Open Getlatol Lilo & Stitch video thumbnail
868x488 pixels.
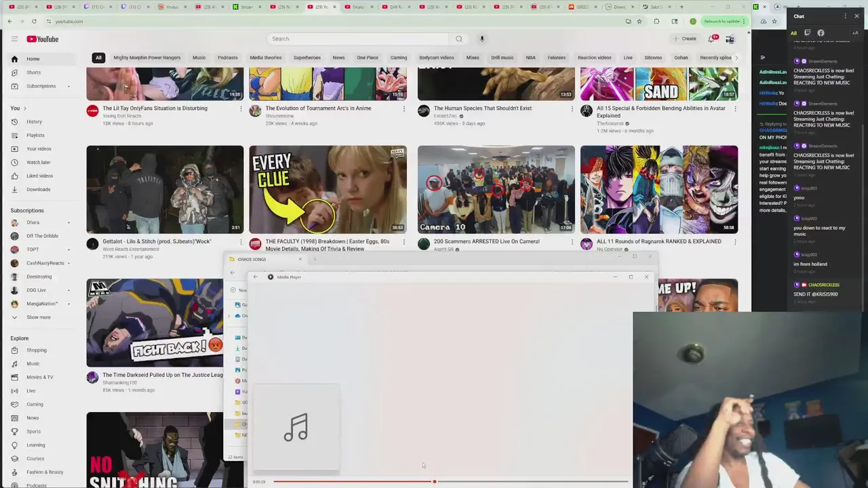(x=165, y=190)
